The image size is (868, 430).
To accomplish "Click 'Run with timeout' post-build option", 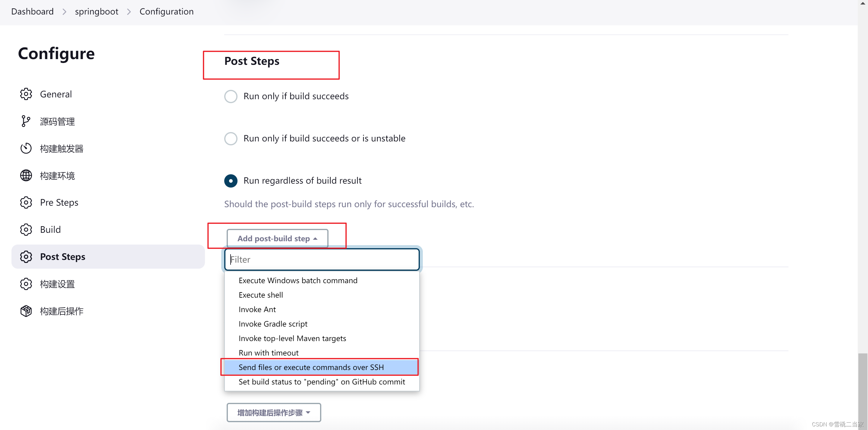I will point(268,353).
